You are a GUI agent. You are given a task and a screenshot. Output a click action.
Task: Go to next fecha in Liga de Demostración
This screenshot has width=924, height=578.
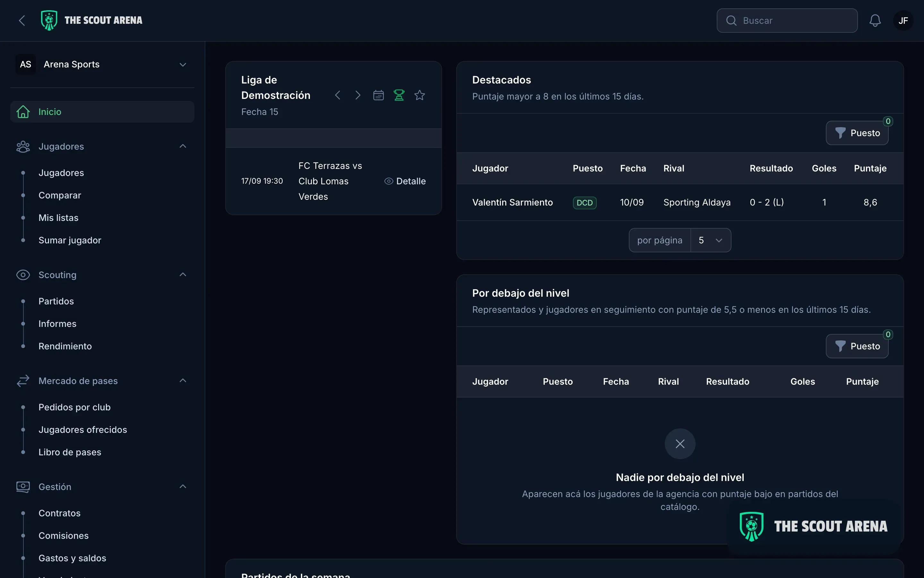coord(358,95)
